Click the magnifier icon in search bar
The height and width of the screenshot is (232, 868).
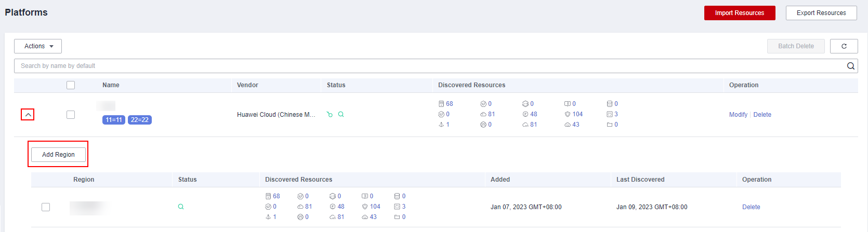pyautogui.click(x=850, y=66)
